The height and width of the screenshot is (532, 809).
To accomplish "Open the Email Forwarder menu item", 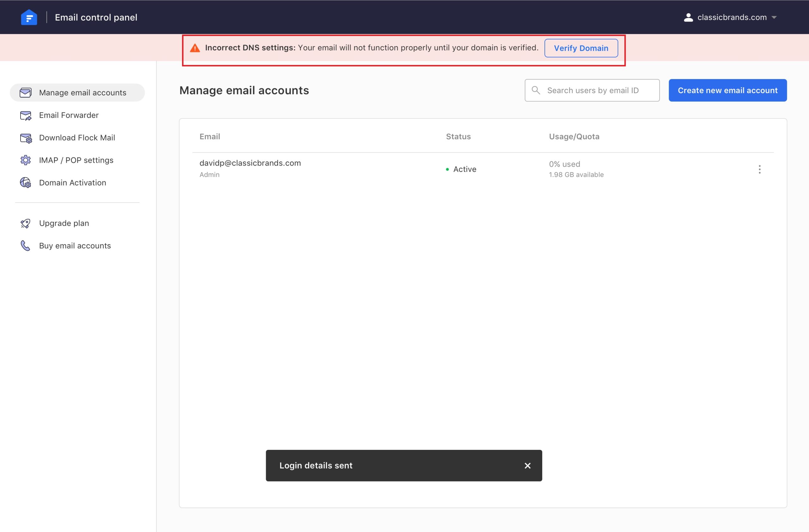I will pos(69,115).
